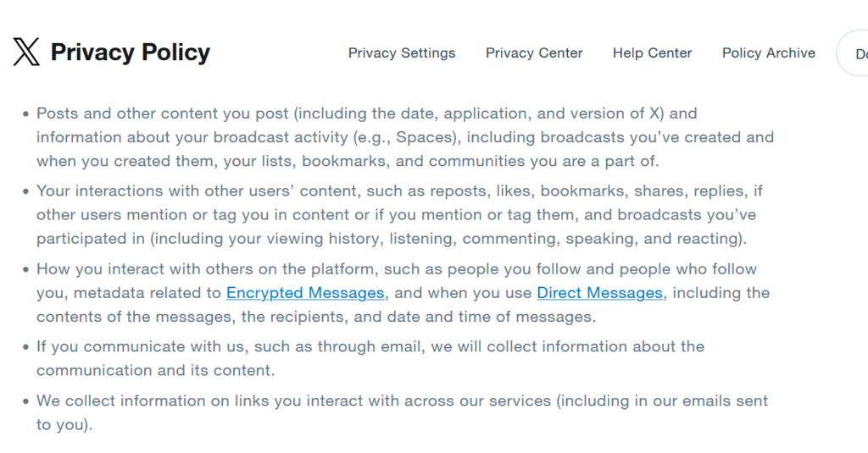Viewport: 868px width, 453px height.
Task: Click the text "communication and its content."
Action: pos(156,370)
